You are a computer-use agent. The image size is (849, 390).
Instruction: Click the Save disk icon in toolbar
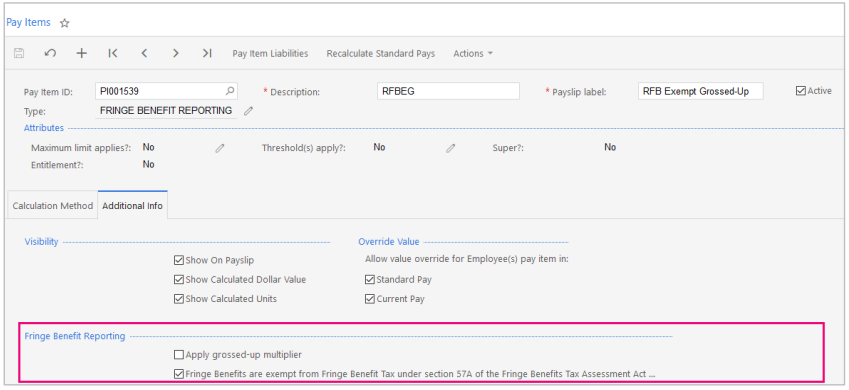(19, 53)
